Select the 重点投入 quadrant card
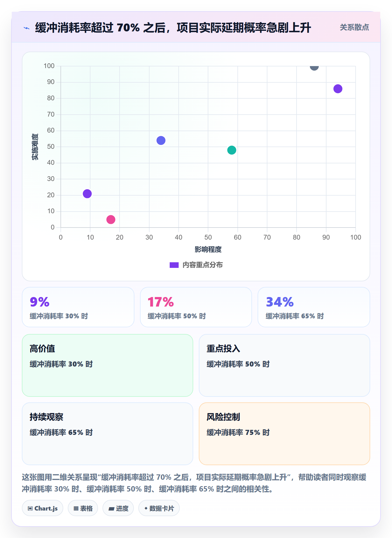Screen dimensions: 392x538 pyautogui.click(x=284, y=365)
